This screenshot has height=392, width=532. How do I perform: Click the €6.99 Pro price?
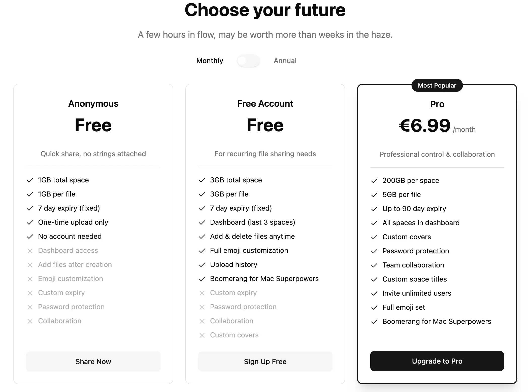[425, 126]
